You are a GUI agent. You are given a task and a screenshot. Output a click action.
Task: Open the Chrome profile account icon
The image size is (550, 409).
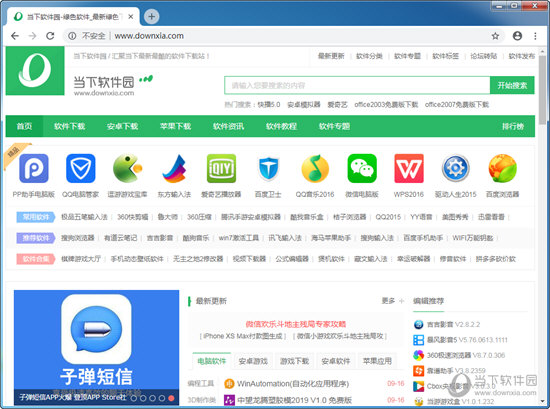517,36
